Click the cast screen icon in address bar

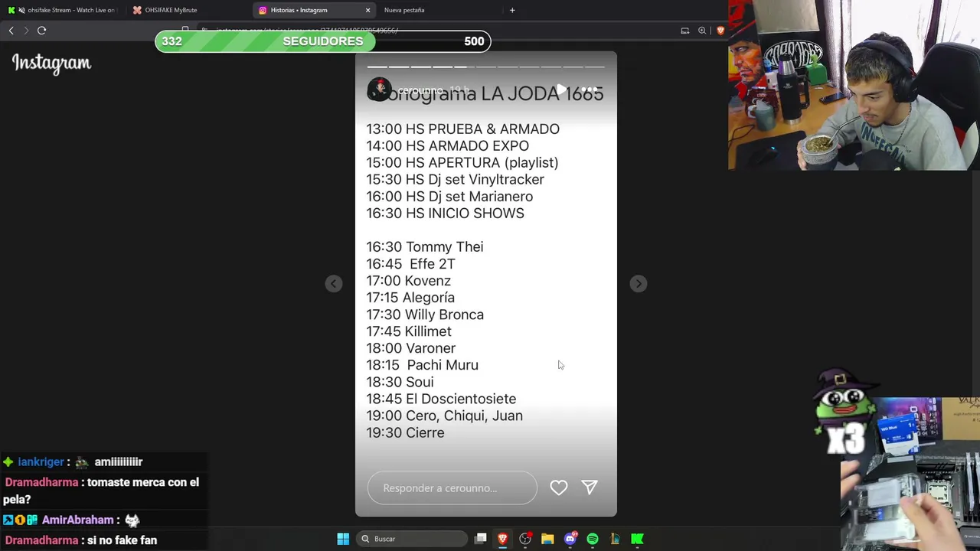point(685,31)
